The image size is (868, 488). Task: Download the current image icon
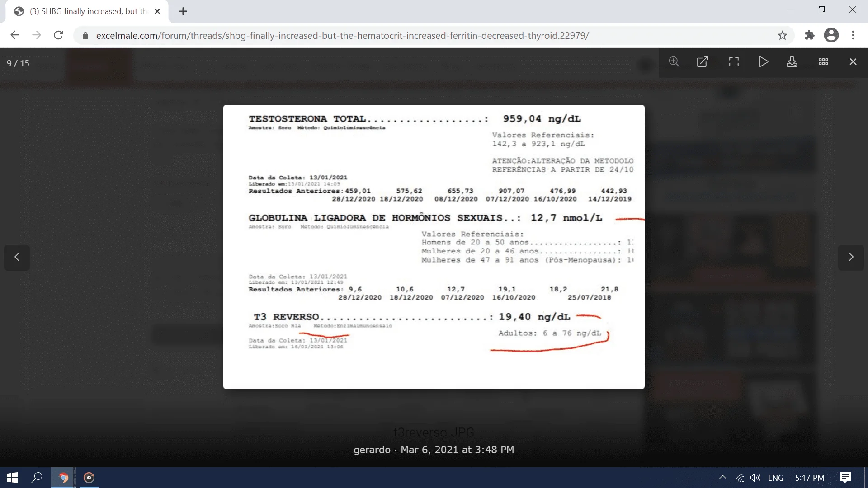tap(792, 62)
